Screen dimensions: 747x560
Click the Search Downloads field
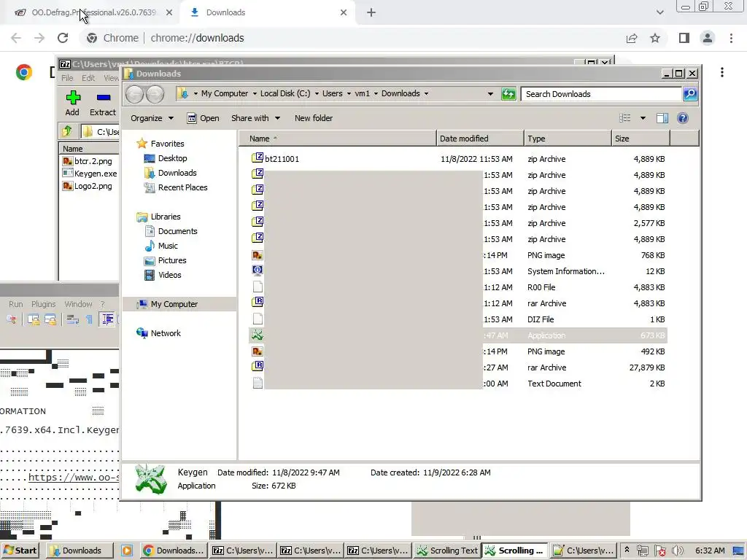click(x=601, y=94)
